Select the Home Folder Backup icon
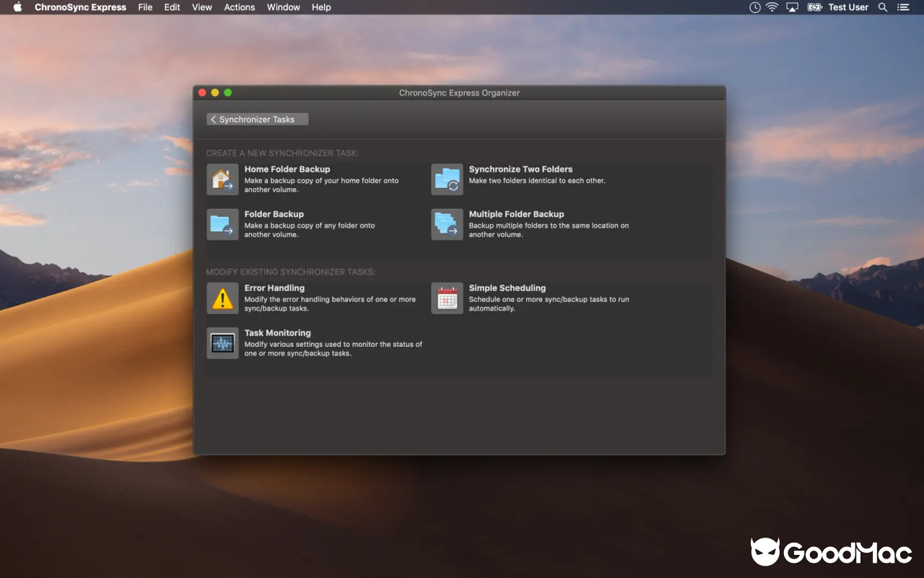 [x=222, y=179]
